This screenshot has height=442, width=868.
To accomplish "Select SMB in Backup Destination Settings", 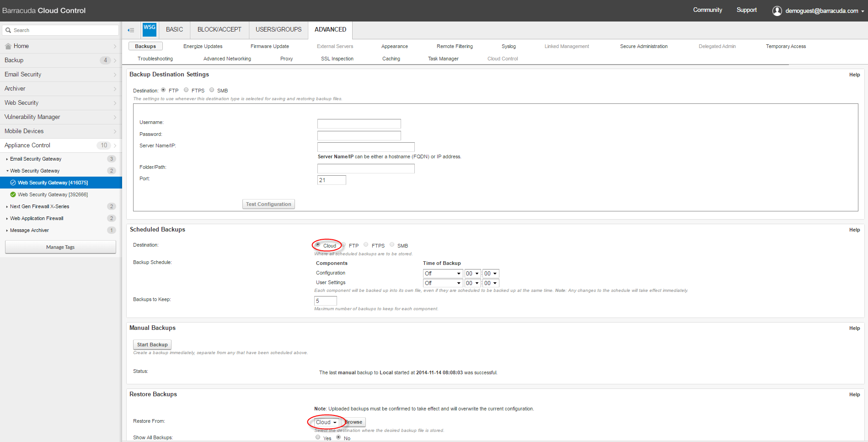I will pyautogui.click(x=212, y=90).
